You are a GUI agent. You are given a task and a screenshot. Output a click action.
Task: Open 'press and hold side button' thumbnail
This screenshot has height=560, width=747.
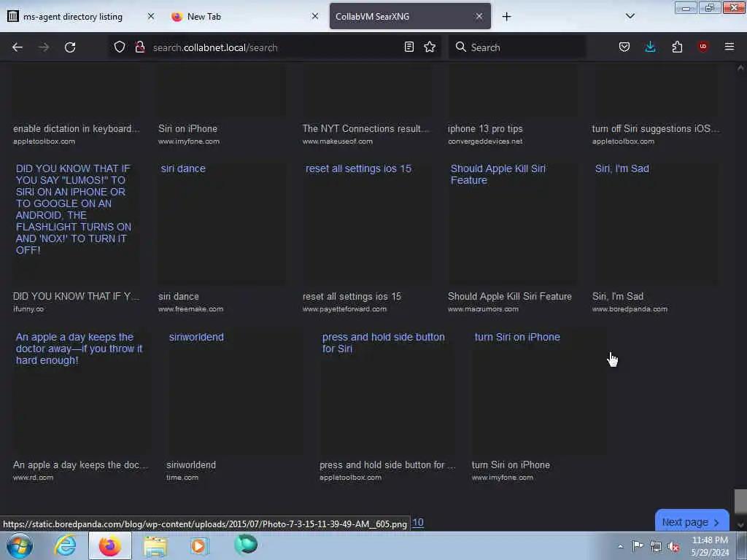(x=388, y=392)
